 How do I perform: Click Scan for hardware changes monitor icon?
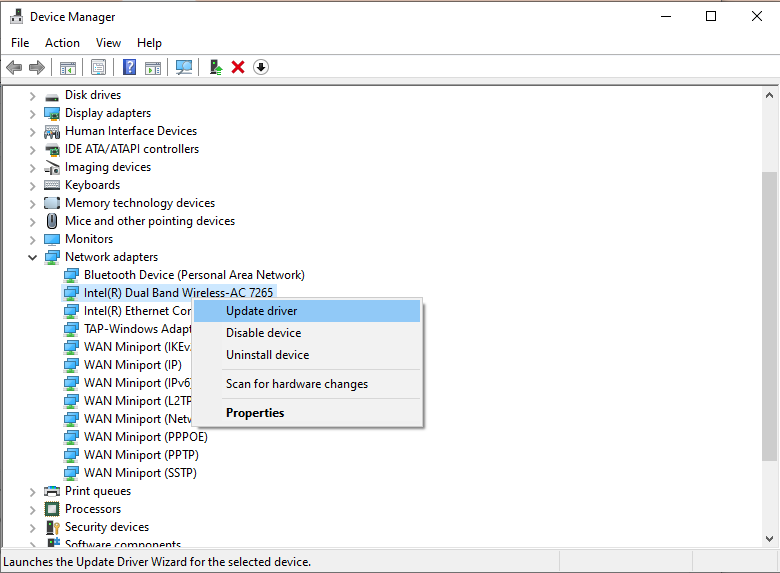(184, 67)
